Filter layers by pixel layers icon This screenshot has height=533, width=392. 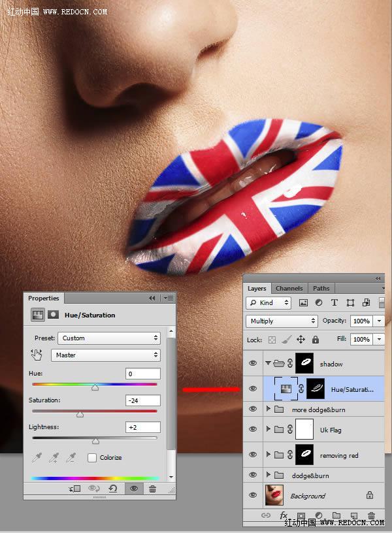[x=303, y=302]
